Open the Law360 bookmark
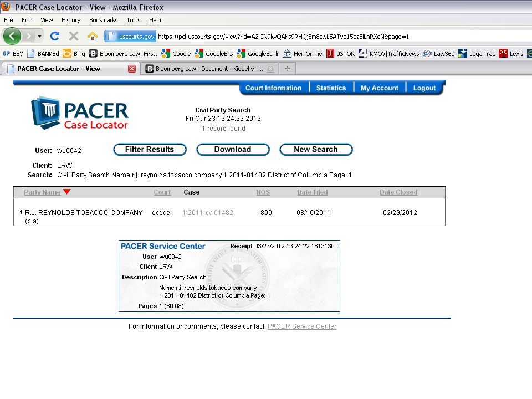The width and height of the screenshot is (532, 399). point(439,54)
